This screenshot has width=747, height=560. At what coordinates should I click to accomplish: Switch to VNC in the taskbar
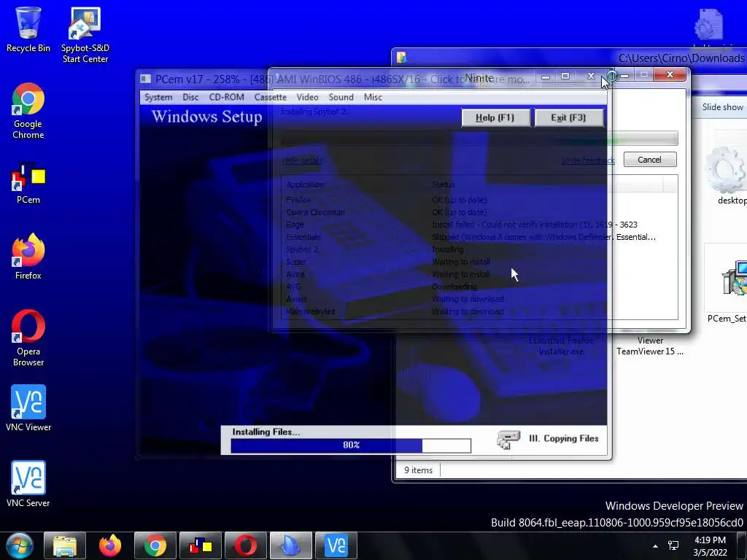[336, 545]
